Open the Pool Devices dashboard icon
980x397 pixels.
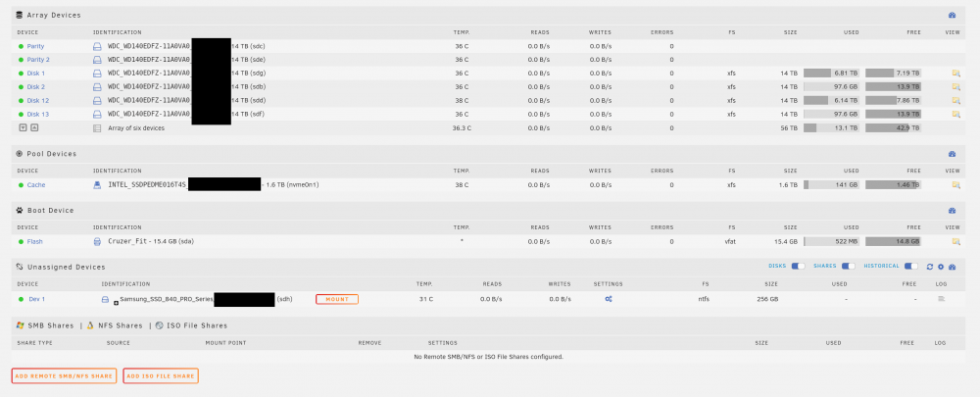952,154
